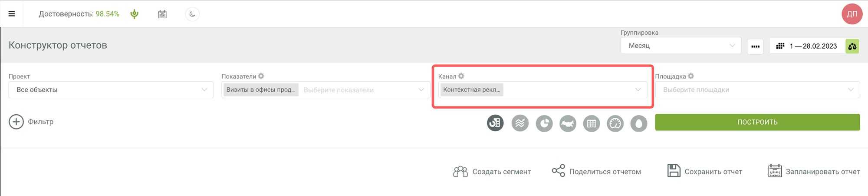Toggle dark mode with the moon icon
Screen dimensions: 868x196
tap(192, 14)
